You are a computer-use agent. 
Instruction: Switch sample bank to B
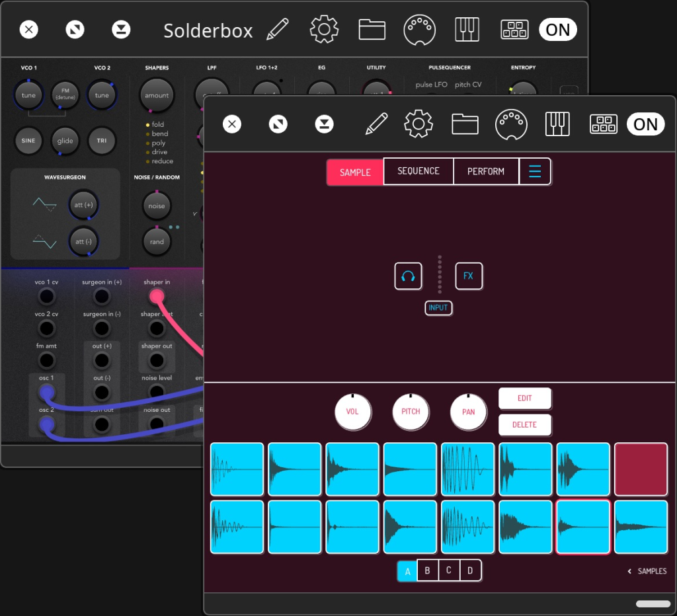click(x=428, y=570)
